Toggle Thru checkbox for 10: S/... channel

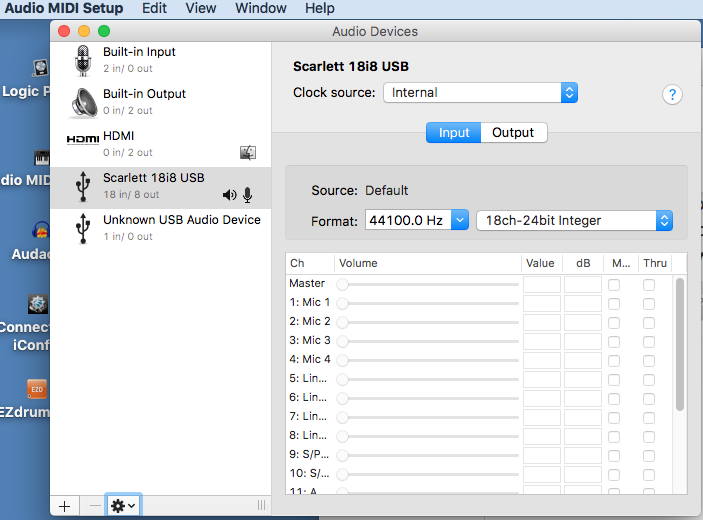[649, 475]
